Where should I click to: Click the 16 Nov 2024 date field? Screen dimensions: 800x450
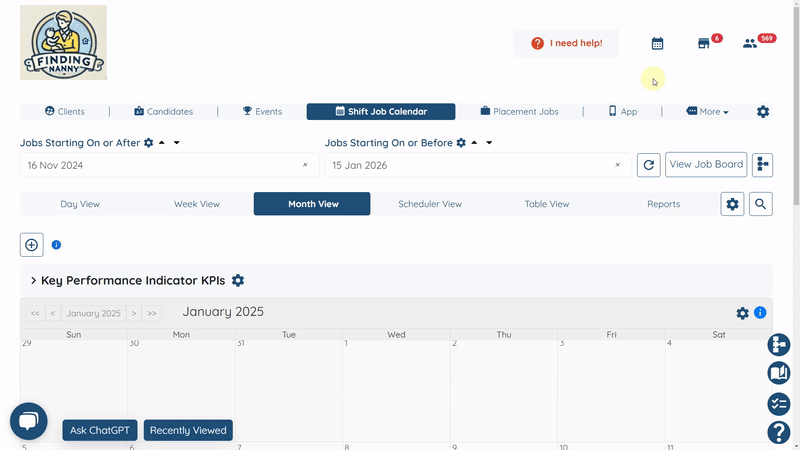tap(169, 165)
